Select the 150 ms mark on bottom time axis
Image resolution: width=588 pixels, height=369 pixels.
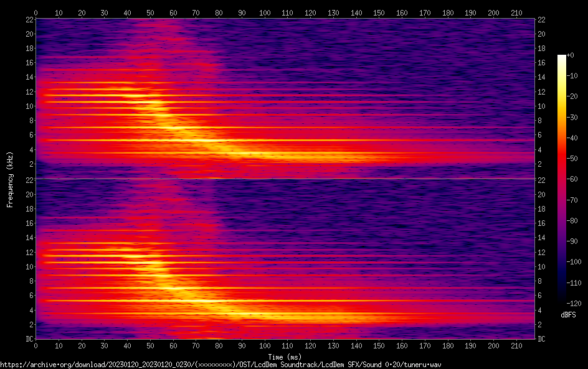pos(379,345)
